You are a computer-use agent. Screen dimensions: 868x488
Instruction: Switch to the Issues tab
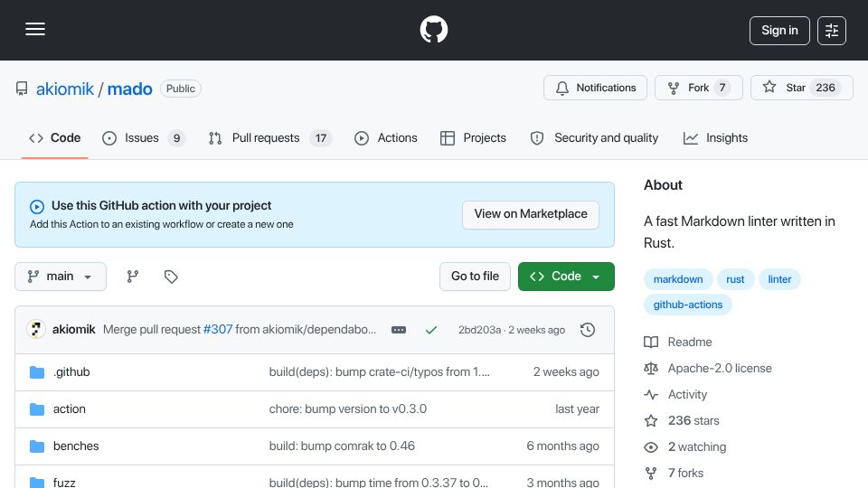[144, 137]
